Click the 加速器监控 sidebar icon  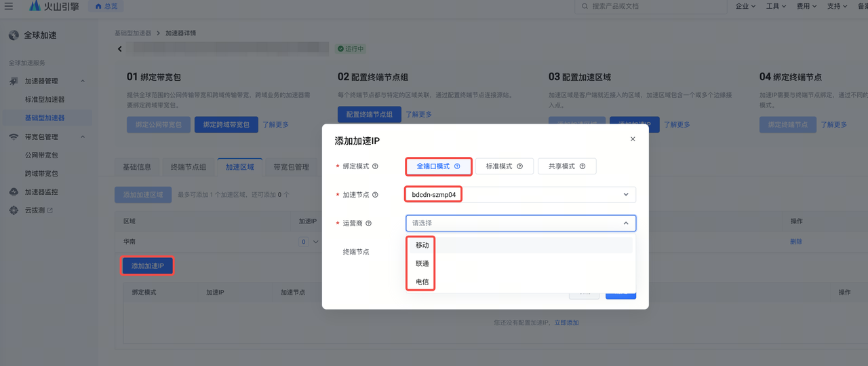(14, 192)
